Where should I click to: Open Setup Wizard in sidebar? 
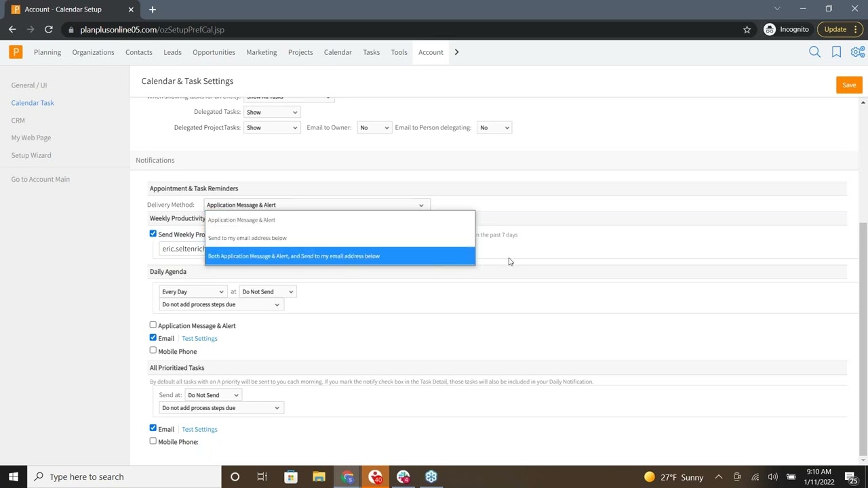[x=31, y=155]
